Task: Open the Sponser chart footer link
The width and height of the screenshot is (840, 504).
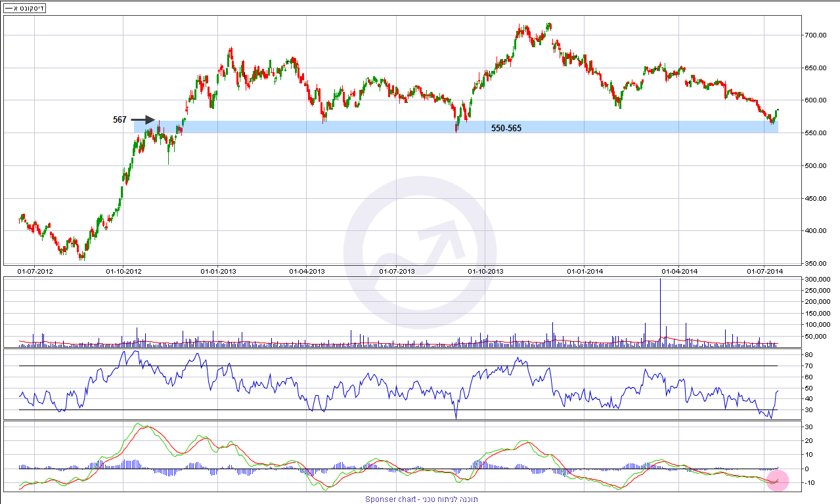Action: pos(422,499)
